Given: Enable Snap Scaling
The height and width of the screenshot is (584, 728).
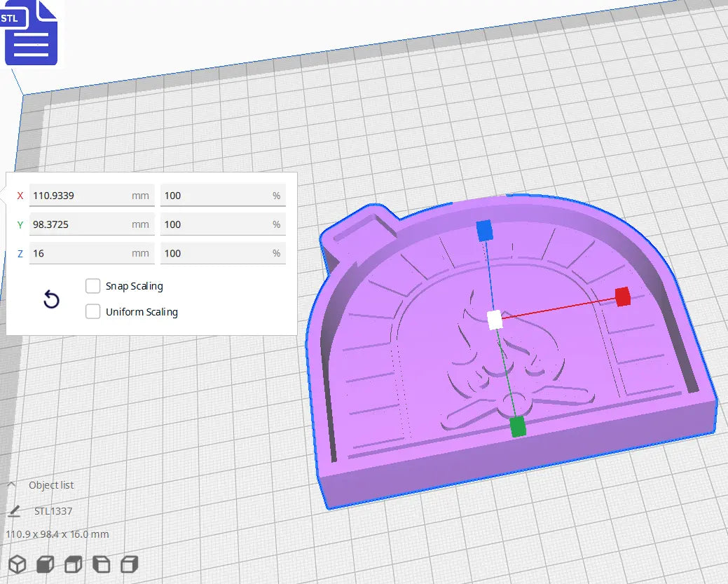Looking at the screenshot, I should click(92, 286).
